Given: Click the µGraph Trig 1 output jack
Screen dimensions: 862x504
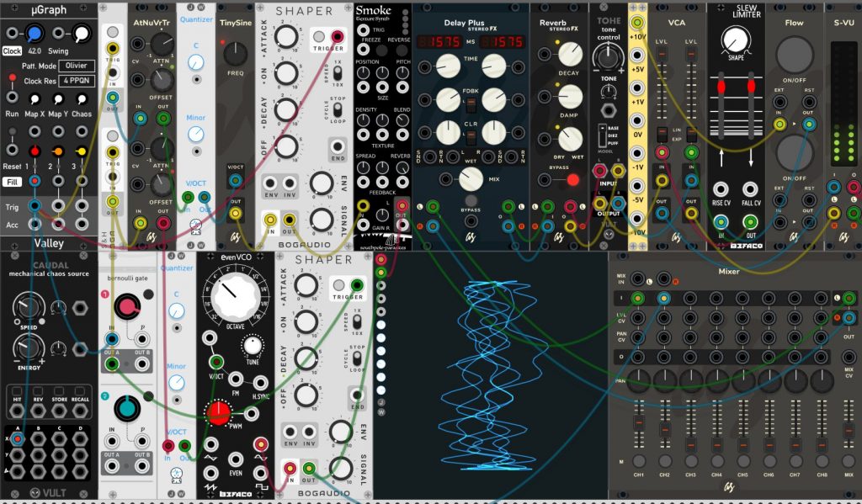Looking at the screenshot, I should [35, 207].
